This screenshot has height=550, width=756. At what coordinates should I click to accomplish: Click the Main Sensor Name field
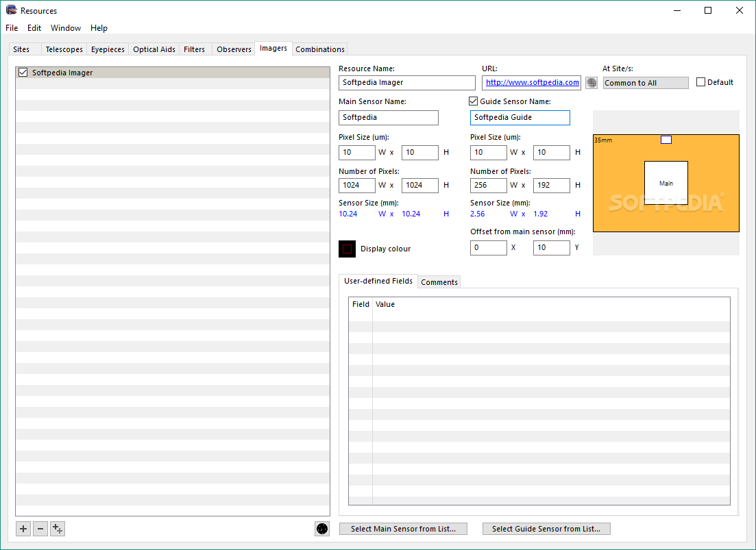click(389, 118)
